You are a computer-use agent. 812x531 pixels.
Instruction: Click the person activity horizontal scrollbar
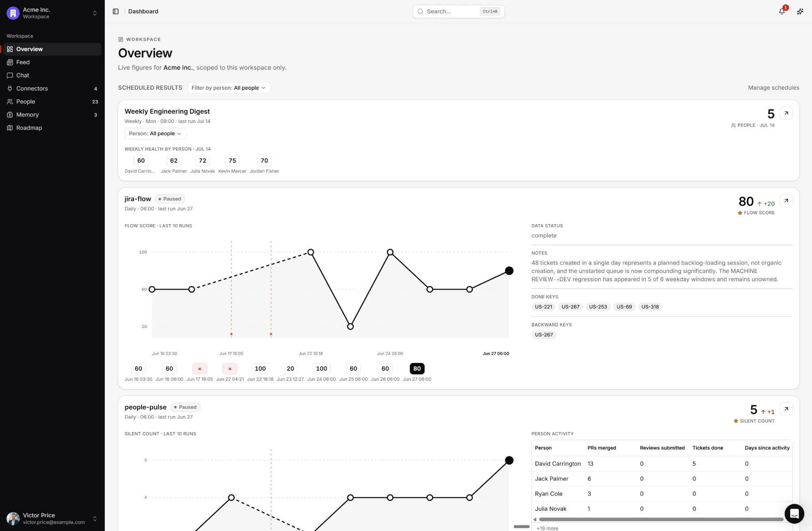click(661, 519)
